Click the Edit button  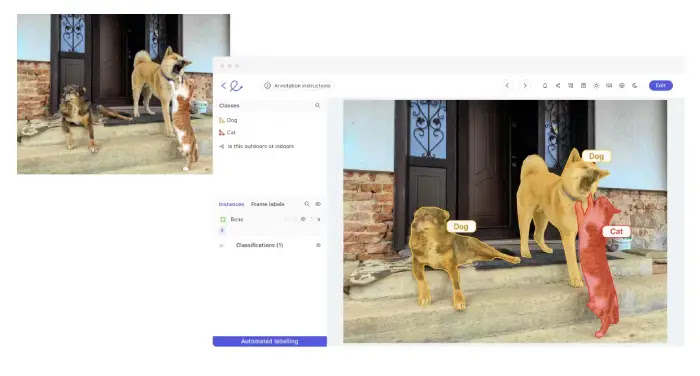pos(661,85)
